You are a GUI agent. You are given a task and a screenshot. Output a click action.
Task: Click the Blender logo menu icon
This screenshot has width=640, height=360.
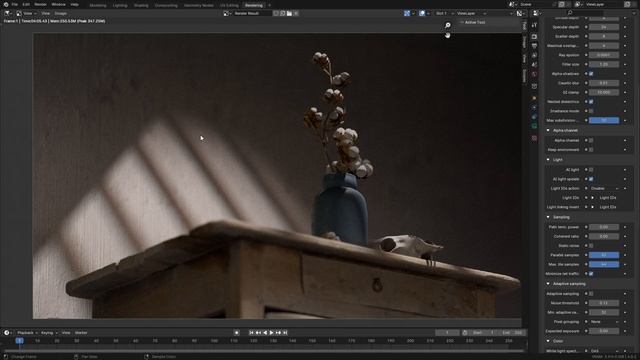6,4
